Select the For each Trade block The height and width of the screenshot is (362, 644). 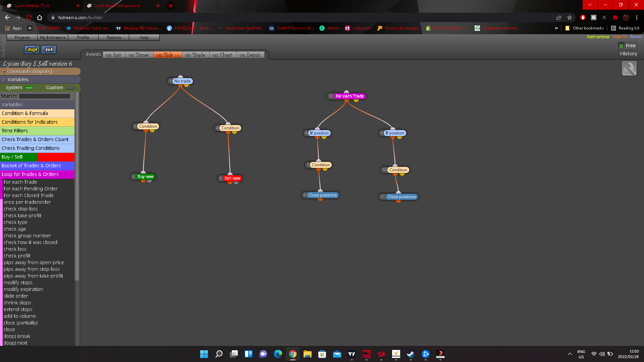tap(350, 96)
